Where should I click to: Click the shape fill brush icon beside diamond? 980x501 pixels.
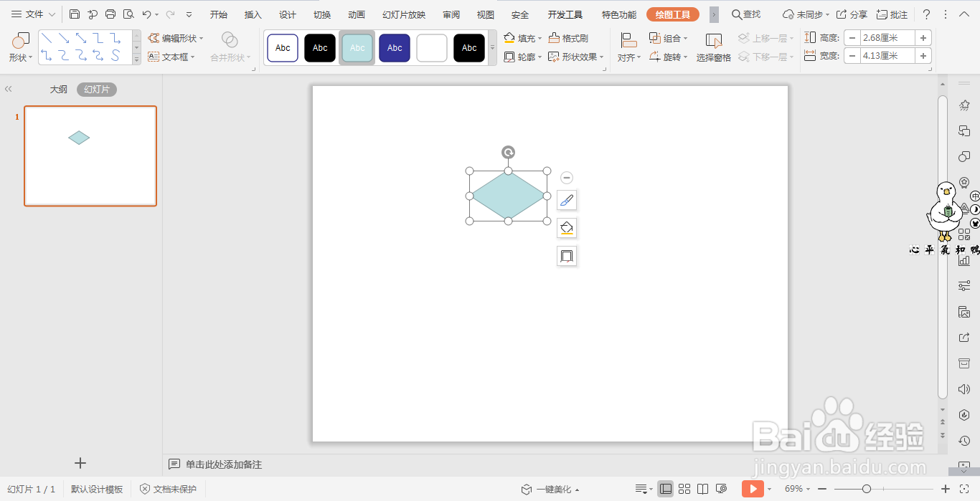click(566, 200)
